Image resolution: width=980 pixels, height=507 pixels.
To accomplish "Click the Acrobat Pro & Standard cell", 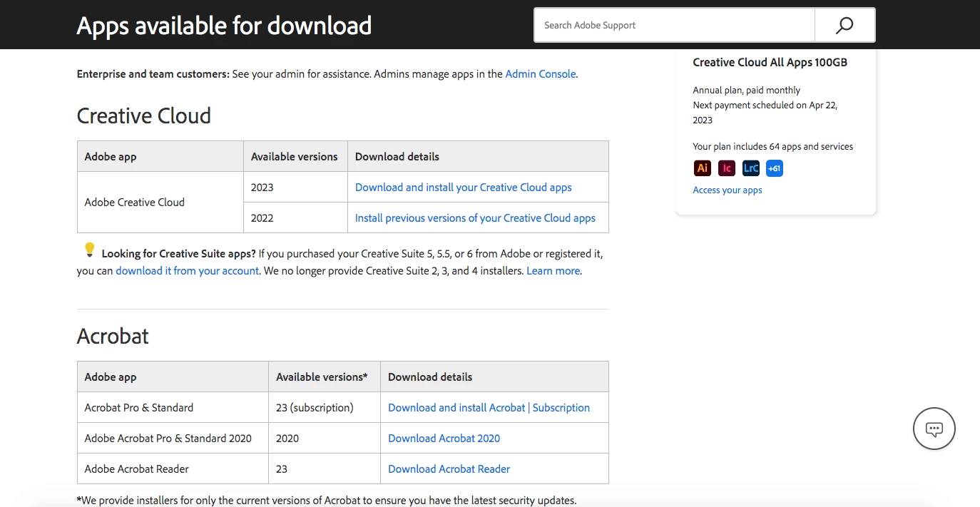I will [173, 407].
